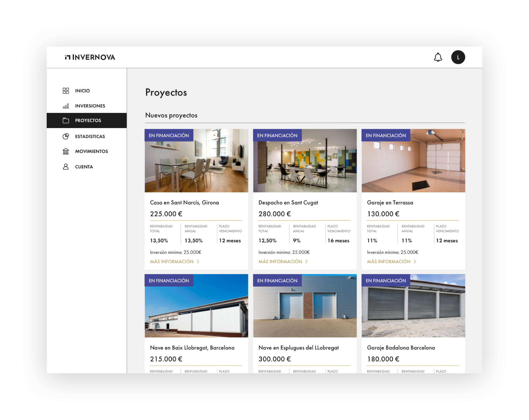
Task: Click the Movimientos bank icon
Action: (66, 151)
